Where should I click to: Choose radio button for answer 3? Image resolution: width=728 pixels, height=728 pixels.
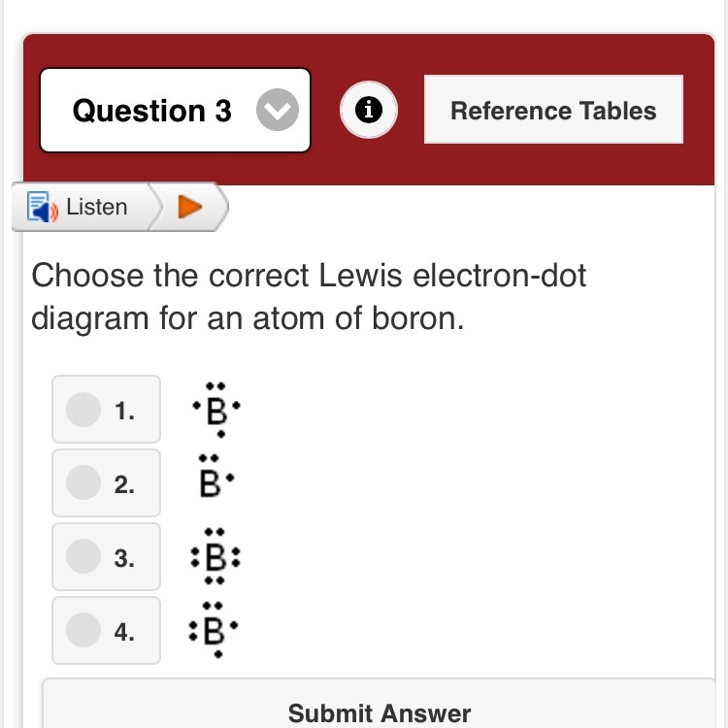coord(83,557)
